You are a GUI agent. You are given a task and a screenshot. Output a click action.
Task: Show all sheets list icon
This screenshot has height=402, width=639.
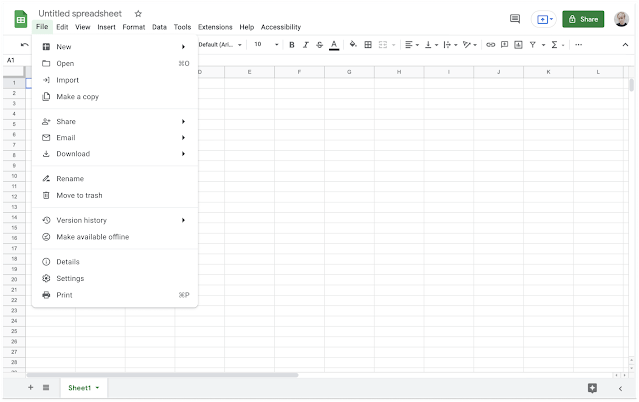pyautogui.click(x=46, y=387)
